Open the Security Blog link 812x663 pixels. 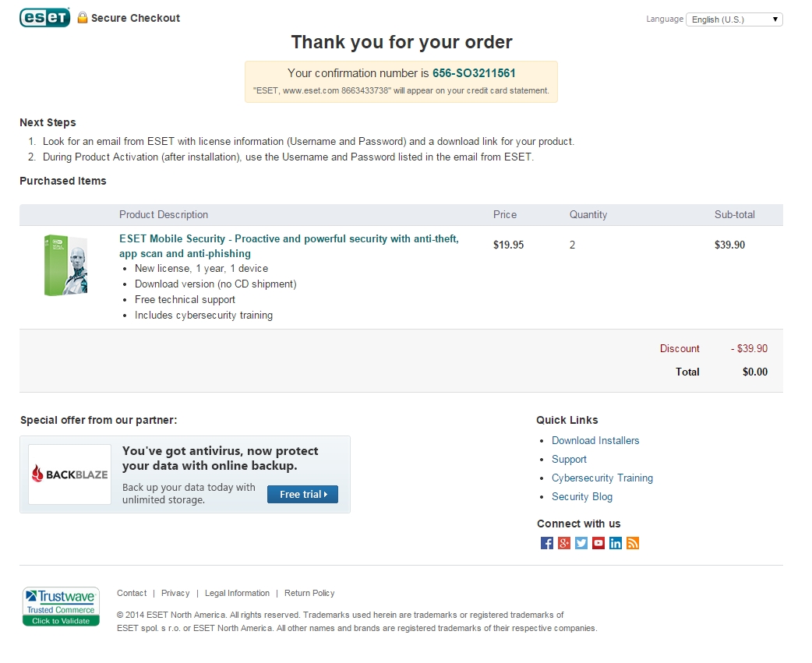point(582,497)
